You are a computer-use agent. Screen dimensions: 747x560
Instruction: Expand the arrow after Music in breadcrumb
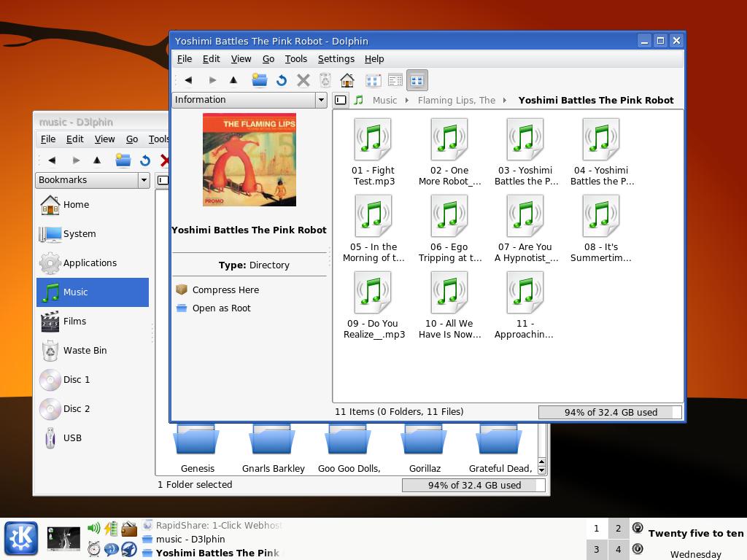407,100
